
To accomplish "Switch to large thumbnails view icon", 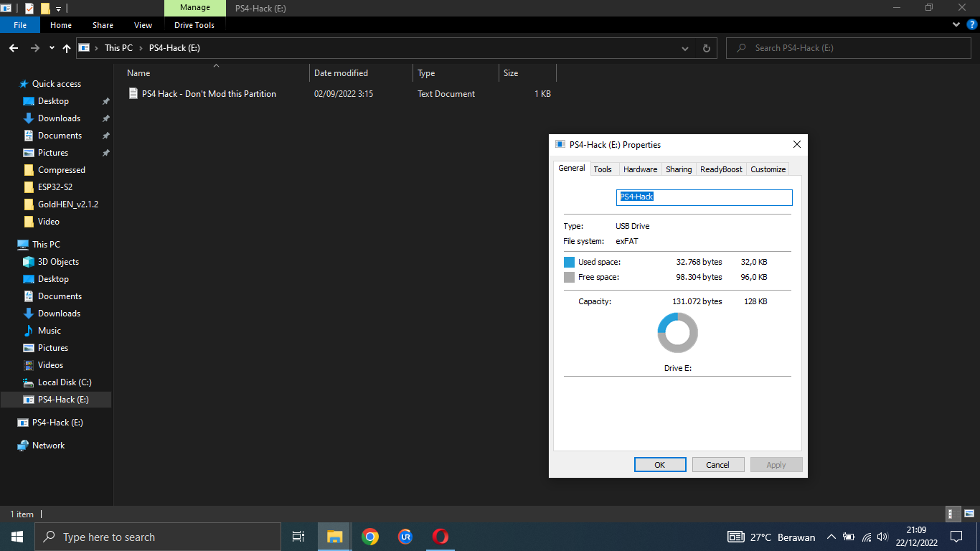I will tap(969, 514).
